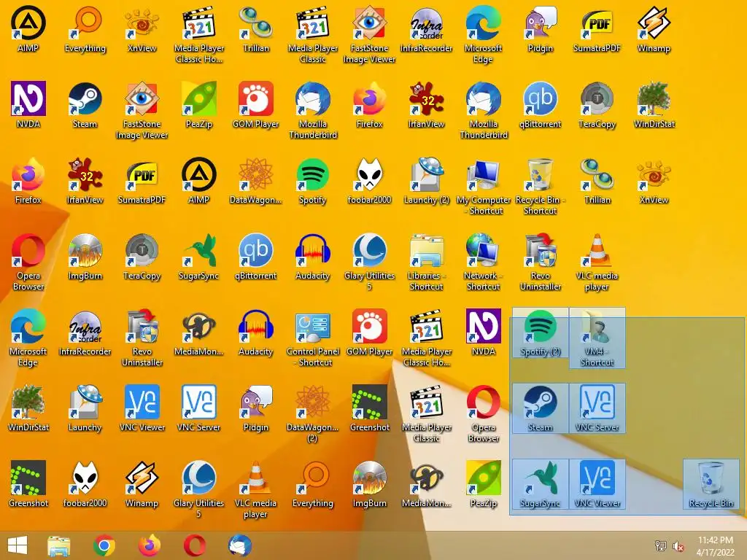The image size is (747, 560).
Task: Open the Launchy (2) desktop shortcut
Action: pyautogui.click(x=426, y=182)
